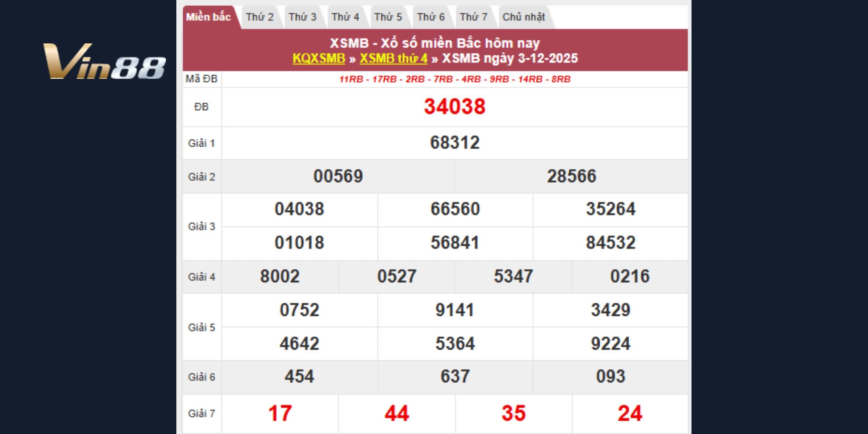
Task: Click red Giải 7 number 44
Action: tap(397, 413)
